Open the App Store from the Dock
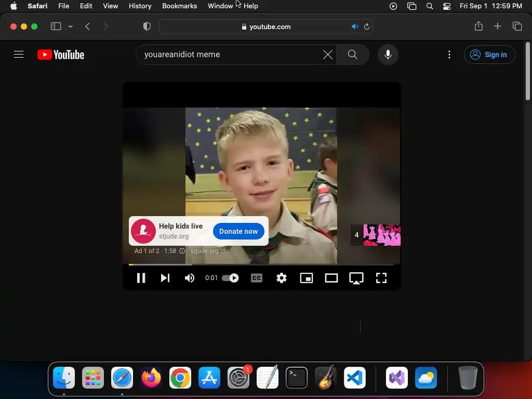532x399 pixels. (209, 378)
